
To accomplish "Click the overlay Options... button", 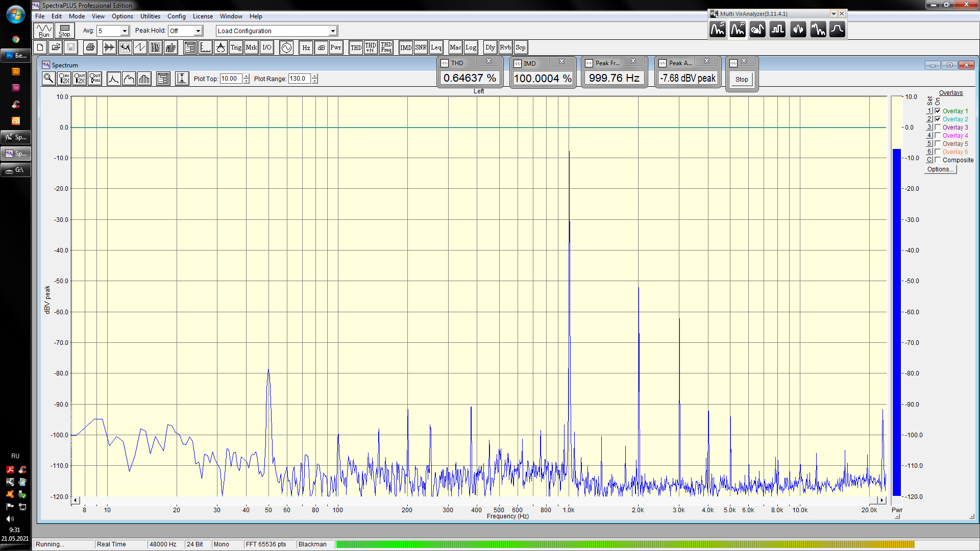I will click(940, 169).
